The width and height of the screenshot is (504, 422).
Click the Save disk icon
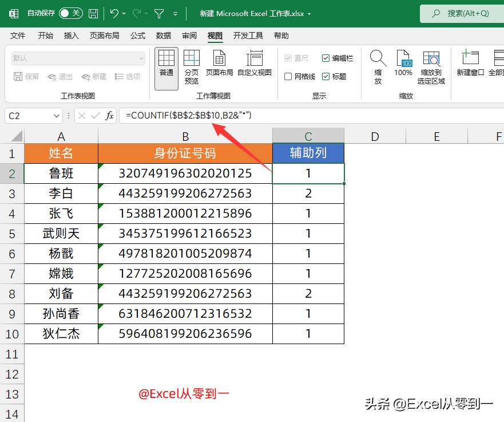93,13
